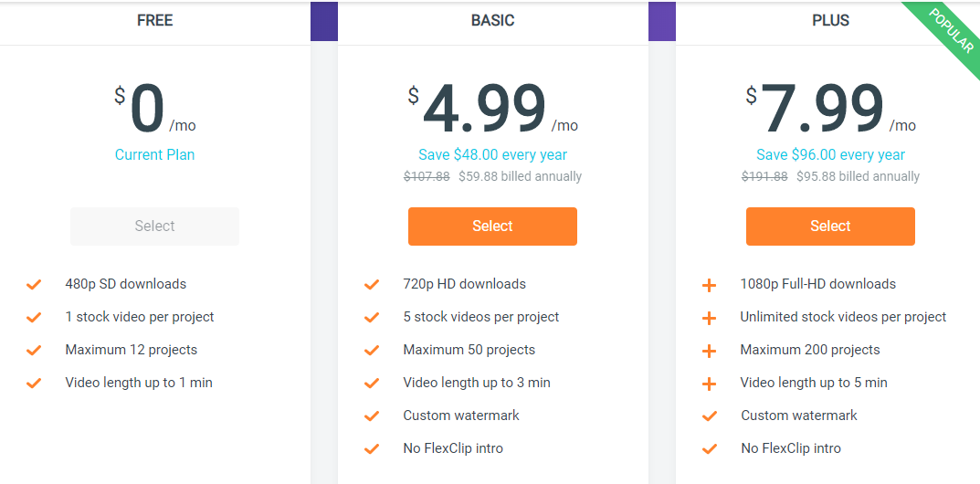Click the Current Plan link text

pyautogui.click(x=154, y=154)
